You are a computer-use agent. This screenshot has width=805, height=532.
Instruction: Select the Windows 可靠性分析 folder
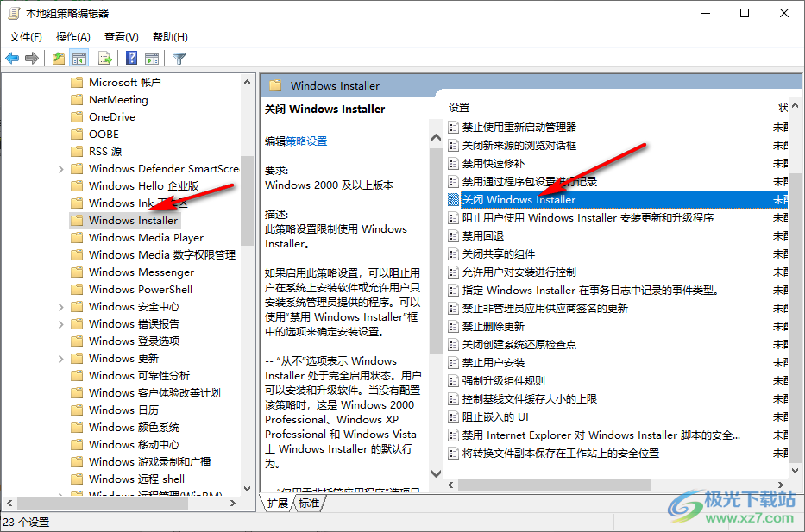[139, 376]
